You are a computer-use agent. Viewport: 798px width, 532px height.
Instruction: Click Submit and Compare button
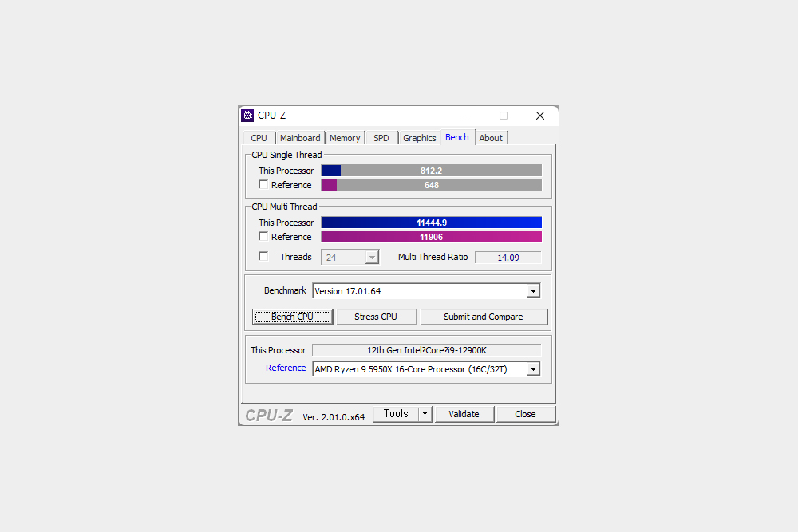(x=484, y=317)
